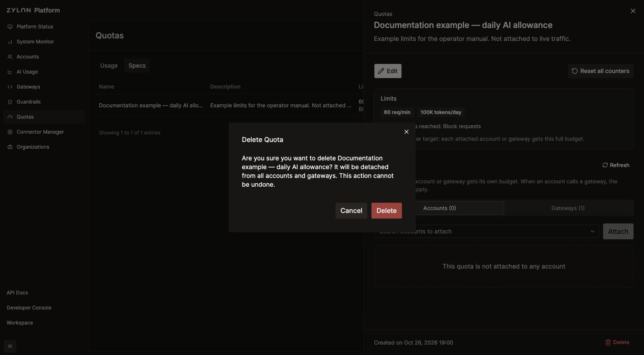Screen dimensions: 644x355
Task: Go to the Workspace link
Action: click(20, 323)
